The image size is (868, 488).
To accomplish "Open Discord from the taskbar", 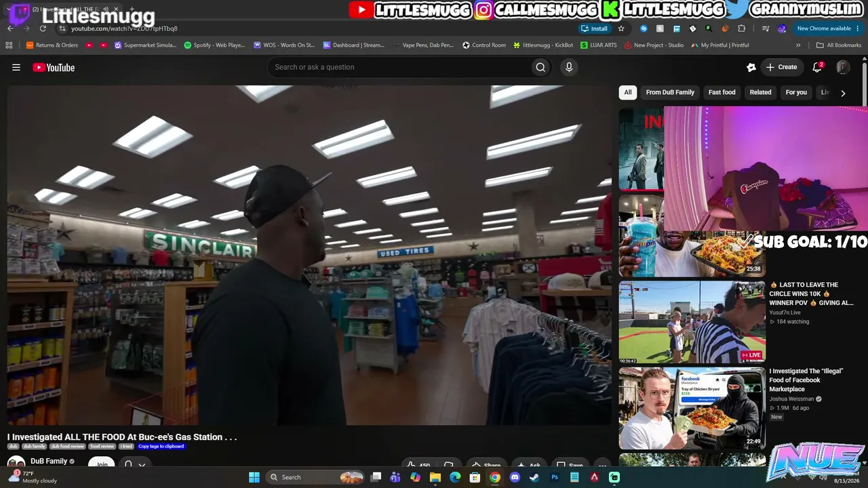I will pos(515,477).
